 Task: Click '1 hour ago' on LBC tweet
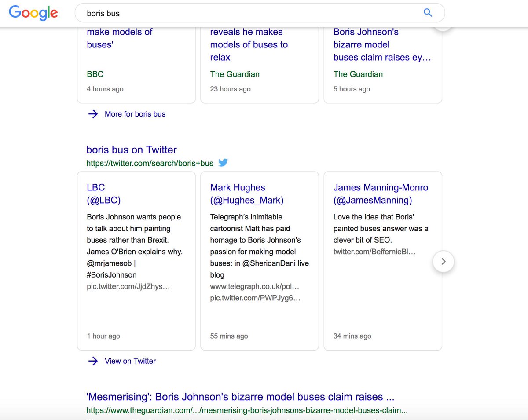click(x=103, y=336)
